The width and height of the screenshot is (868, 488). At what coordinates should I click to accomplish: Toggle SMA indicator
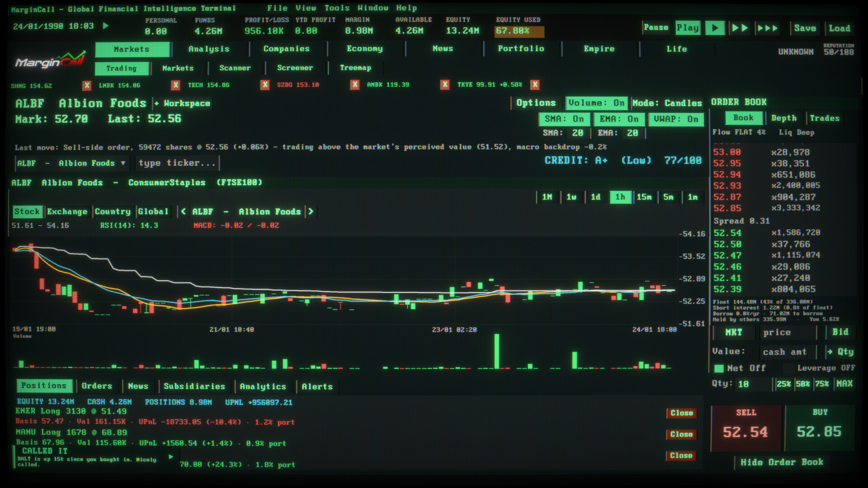click(564, 119)
